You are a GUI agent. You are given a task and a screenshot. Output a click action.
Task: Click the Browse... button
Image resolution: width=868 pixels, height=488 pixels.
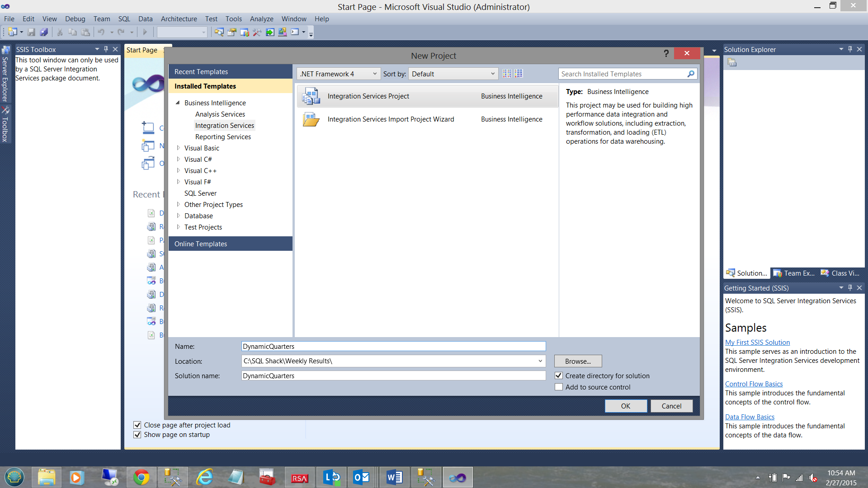point(577,361)
